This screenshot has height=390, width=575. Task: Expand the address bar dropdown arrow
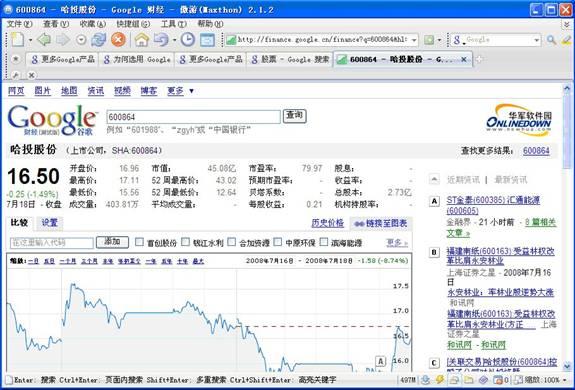414,40
